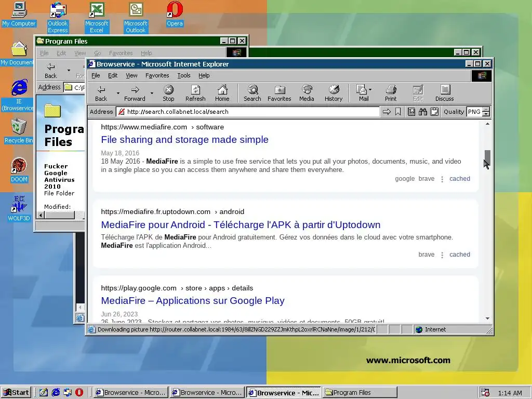Open Favorites toolbar icon
The height and width of the screenshot is (399, 532).
(x=279, y=93)
